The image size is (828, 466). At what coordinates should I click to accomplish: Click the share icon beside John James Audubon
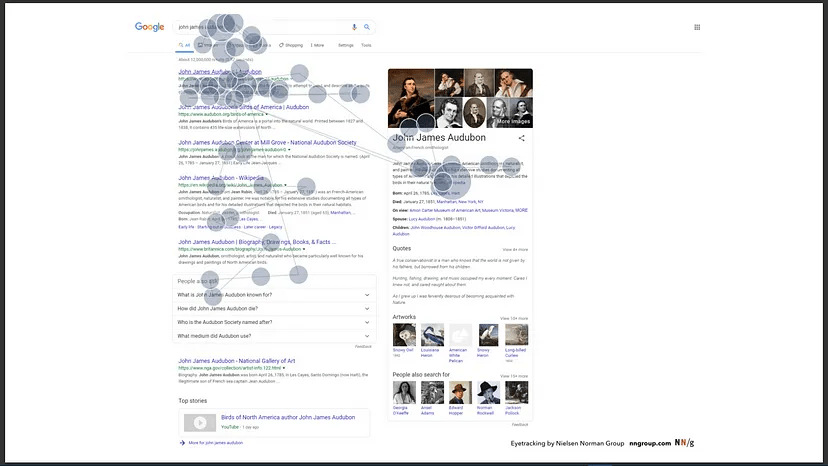[x=522, y=138]
